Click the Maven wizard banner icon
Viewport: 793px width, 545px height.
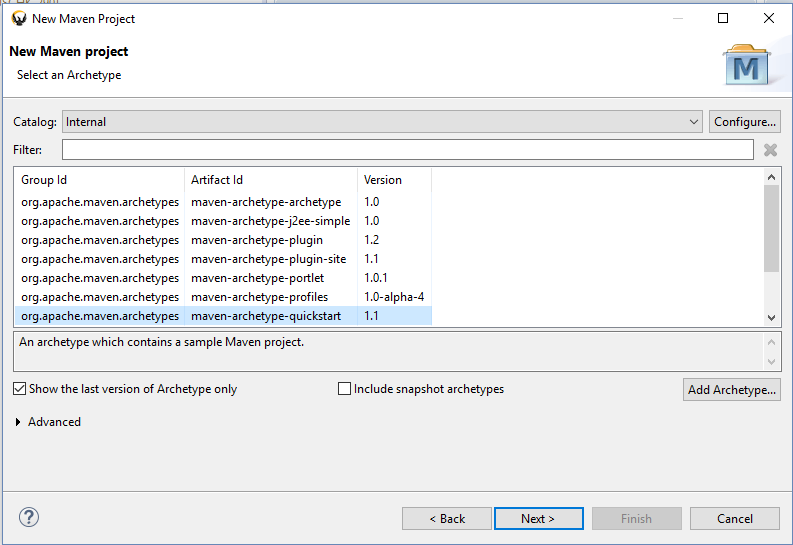click(746, 65)
